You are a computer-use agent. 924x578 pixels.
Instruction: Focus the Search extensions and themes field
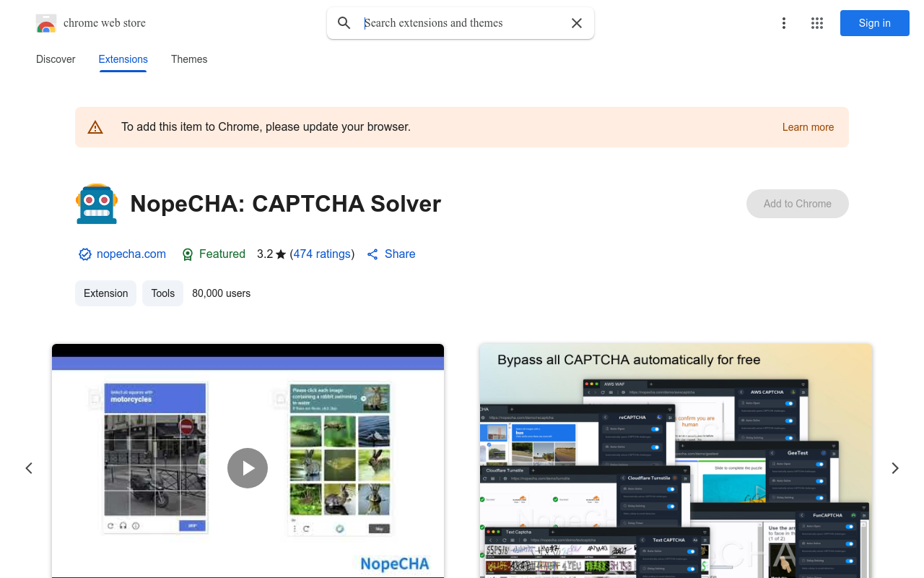click(x=462, y=23)
